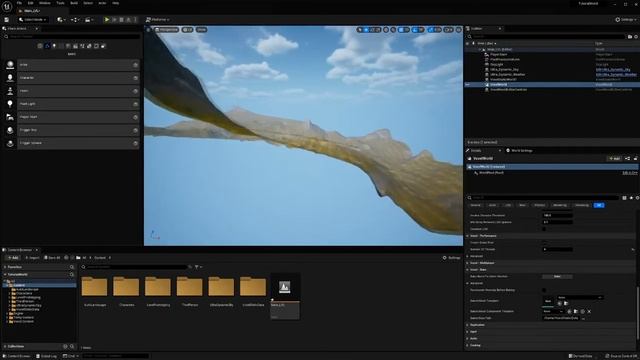Click the Player Start actor icon
640x360 pixels.
click(x=10, y=117)
